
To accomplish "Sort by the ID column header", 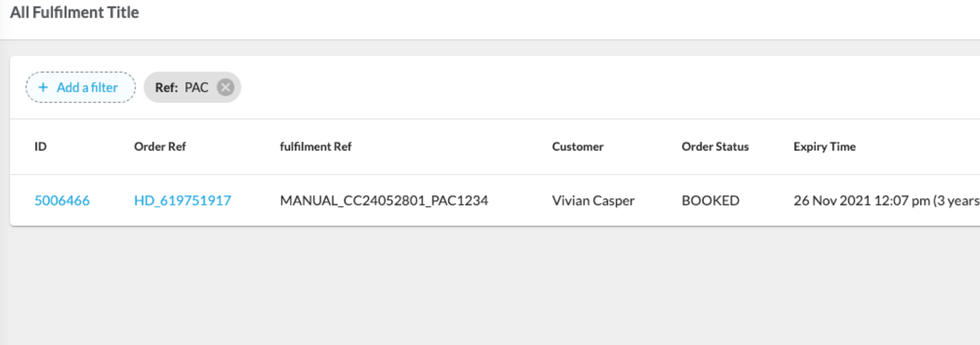I will (41, 146).
